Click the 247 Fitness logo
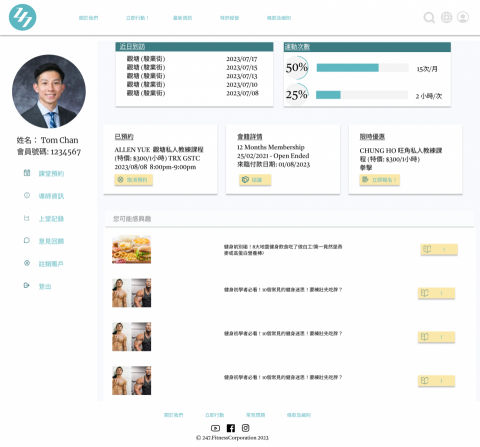Viewport: 480px width, 447px height. coord(22,17)
